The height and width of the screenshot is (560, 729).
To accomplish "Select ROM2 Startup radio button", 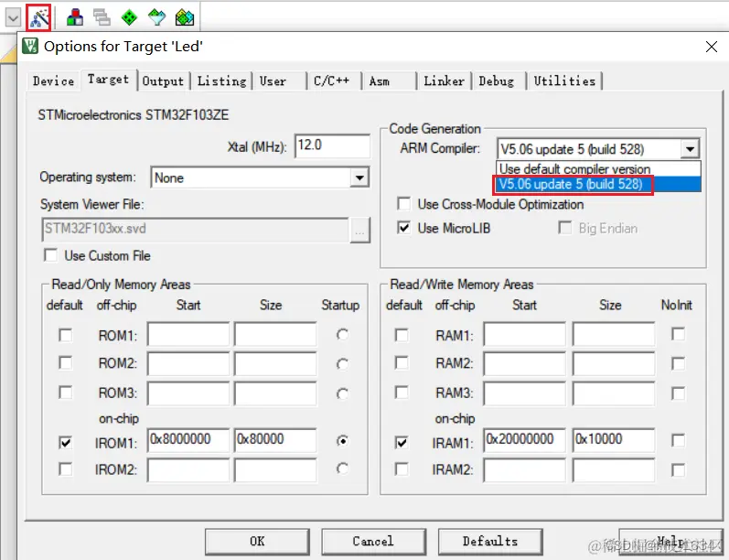I will pos(343,364).
